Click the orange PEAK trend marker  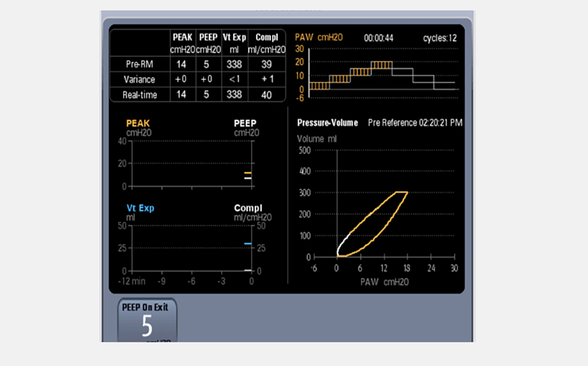(x=248, y=173)
